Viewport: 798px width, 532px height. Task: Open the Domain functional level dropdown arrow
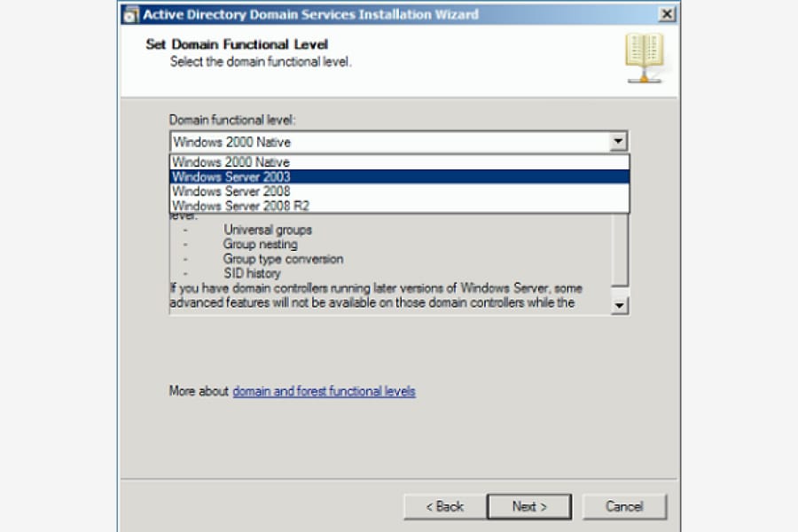(618, 141)
